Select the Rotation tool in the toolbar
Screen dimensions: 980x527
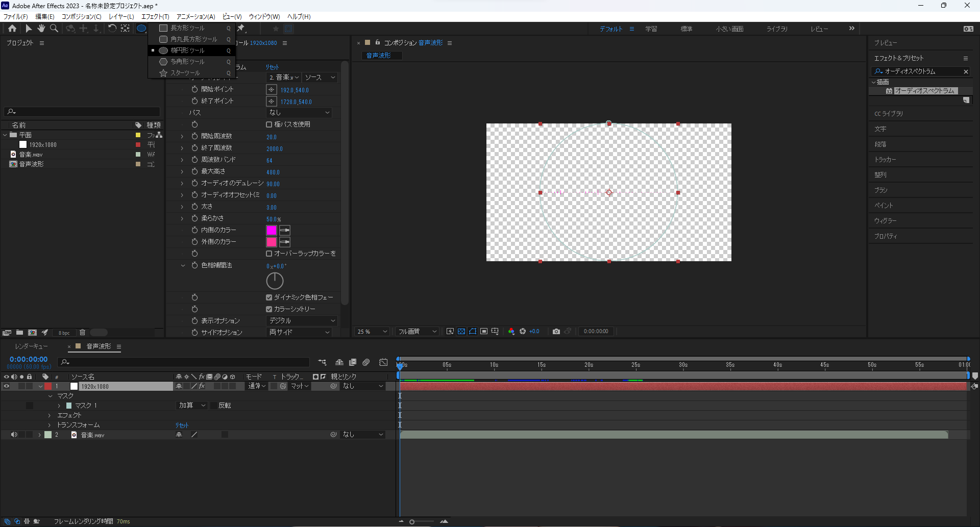point(112,29)
